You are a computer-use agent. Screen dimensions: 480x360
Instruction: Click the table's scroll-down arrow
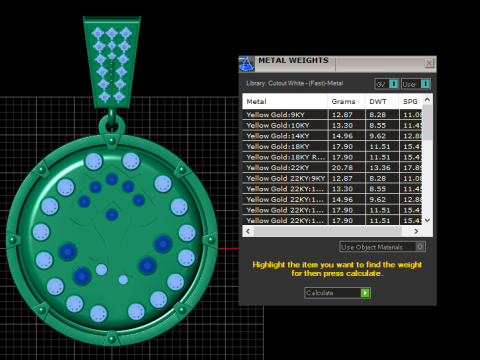click(x=427, y=220)
